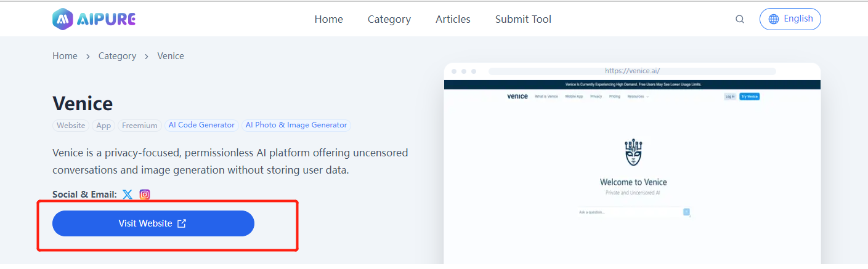Image resolution: width=868 pixels, height=269 pixels.
Task: Click the Welcome to Venice text
Action: pos(633,182)
